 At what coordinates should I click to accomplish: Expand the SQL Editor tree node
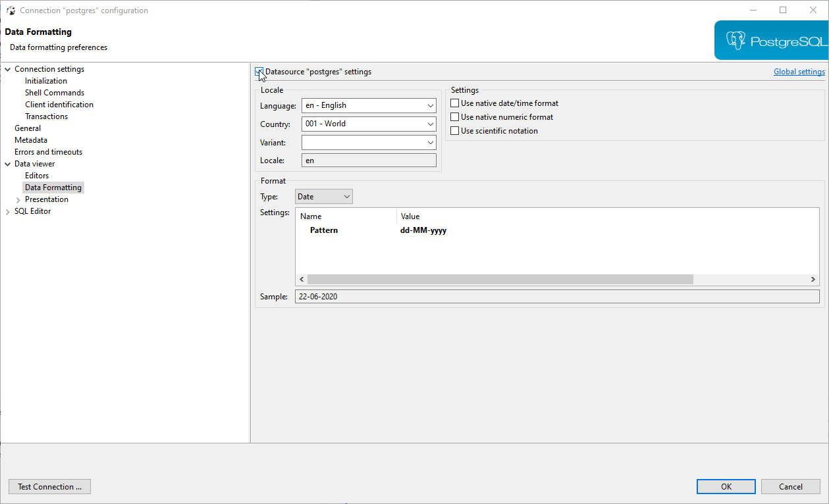pos(7,211)
